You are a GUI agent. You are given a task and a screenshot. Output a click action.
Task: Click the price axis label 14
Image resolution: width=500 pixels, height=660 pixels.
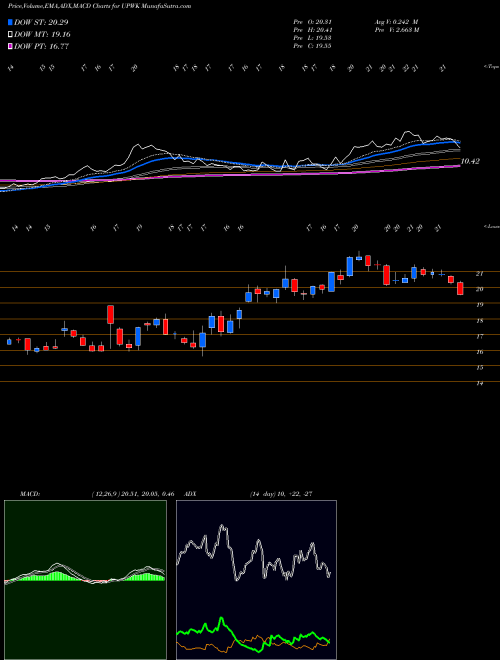pos(479,383)
